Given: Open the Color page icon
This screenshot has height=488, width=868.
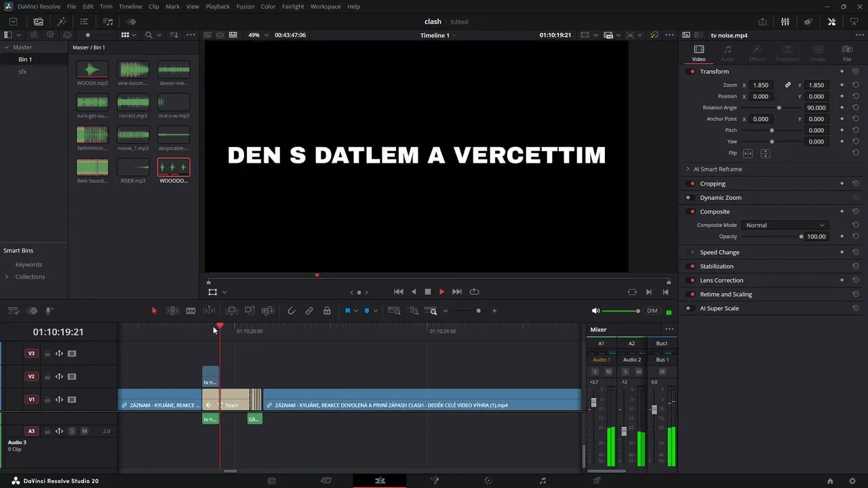Looking at the screenshot, I should click(x=488, y=481).
